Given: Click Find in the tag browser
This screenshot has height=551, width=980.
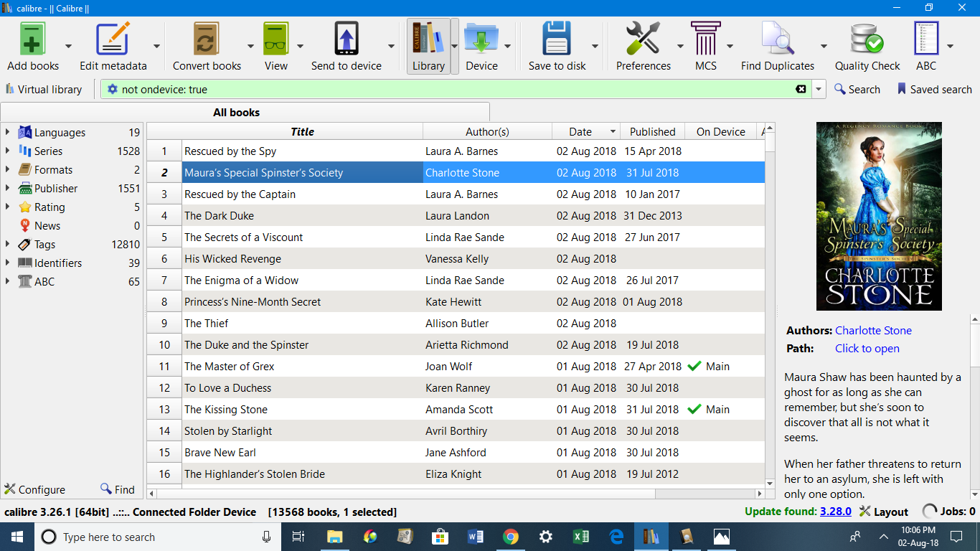Looking at the screenshot, I should coord(118,489).
